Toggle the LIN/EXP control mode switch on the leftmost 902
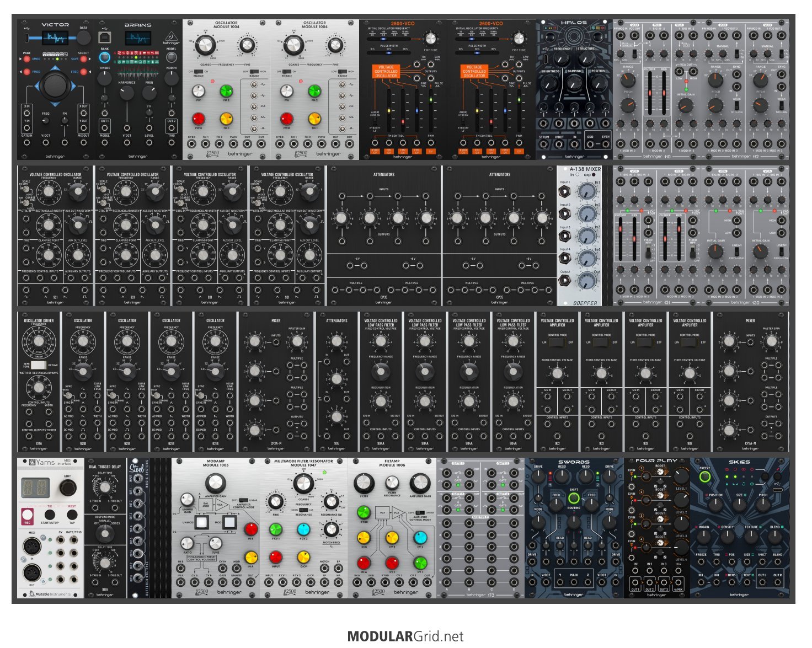This screenshot has width=812, height=648. pos(557,342)
